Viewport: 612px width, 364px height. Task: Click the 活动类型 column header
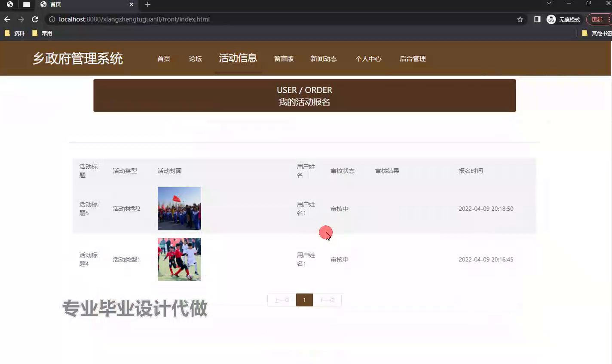(x=125, y=171)
